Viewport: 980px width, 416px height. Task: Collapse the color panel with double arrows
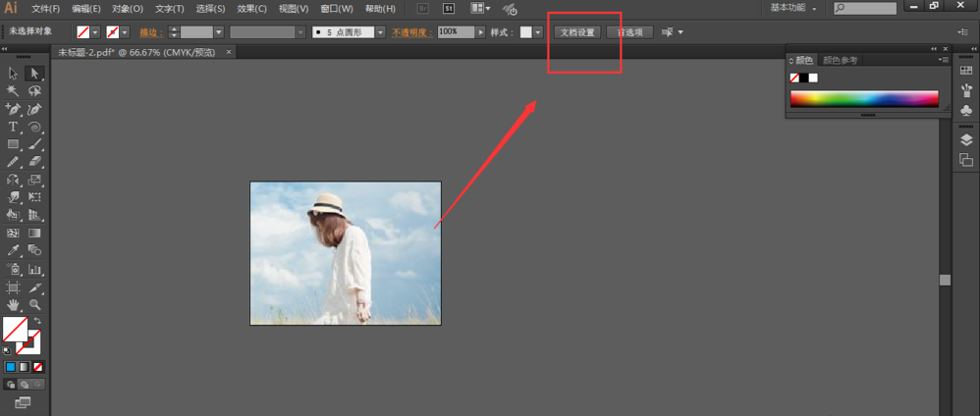[x=933, y=49]
